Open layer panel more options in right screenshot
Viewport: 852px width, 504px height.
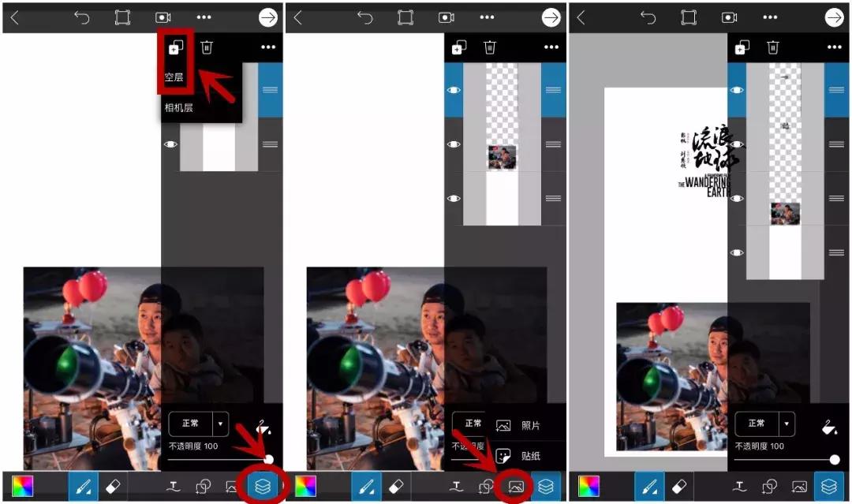[835, 47]
